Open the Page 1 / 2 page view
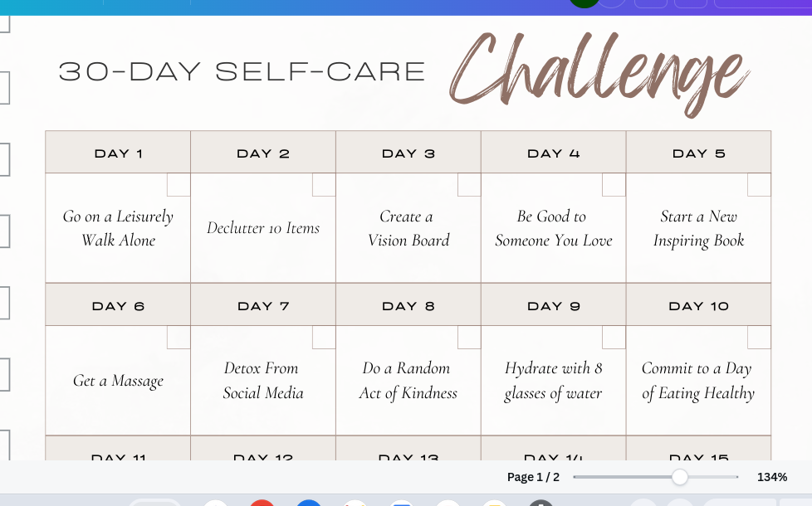812x506 pixels. pyautogui.click(x=533, y=477)
